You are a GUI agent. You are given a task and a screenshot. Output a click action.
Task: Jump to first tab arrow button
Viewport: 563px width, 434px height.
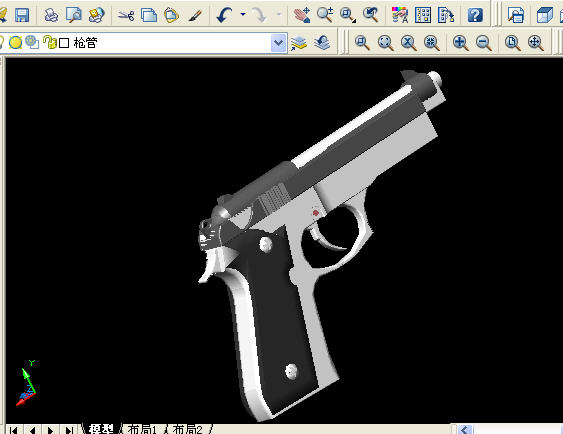tap(14, 430)
